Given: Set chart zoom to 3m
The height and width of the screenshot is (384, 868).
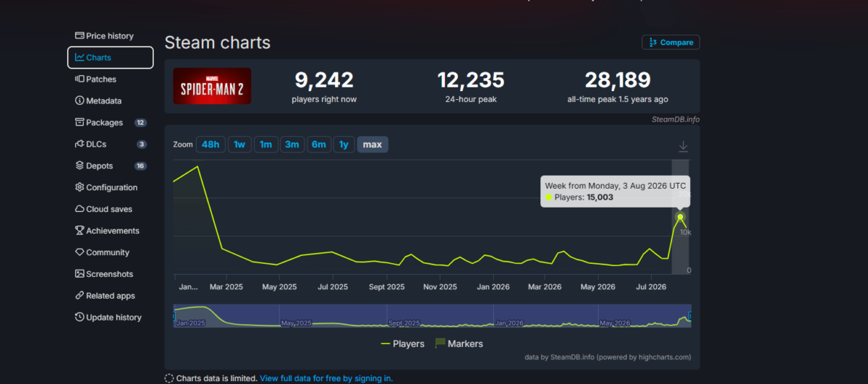Looking at the screenshot, I should click(x=292, y=145).
